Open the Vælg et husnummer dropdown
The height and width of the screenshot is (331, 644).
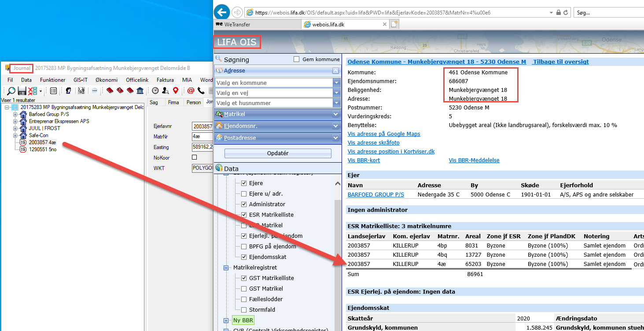337,103
